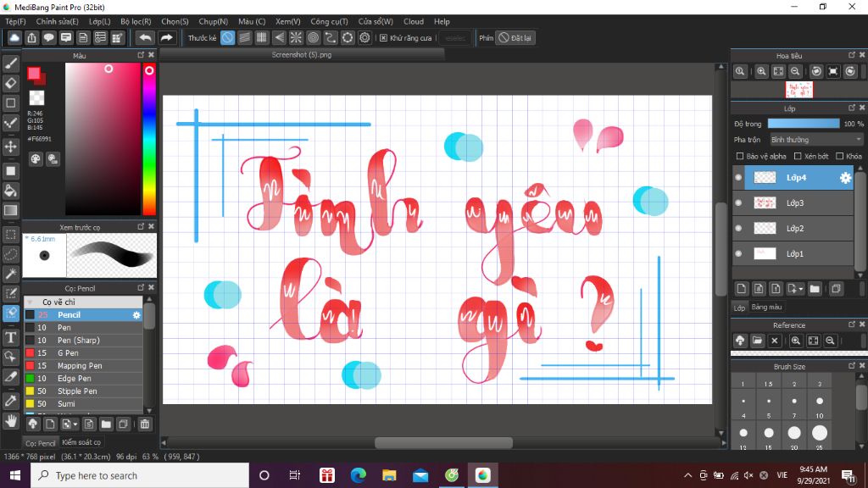Image resolution: width=868 pixels, height=488 pixels.
Task: Show hidden system tray icons chevron
Action: [687, 475]
